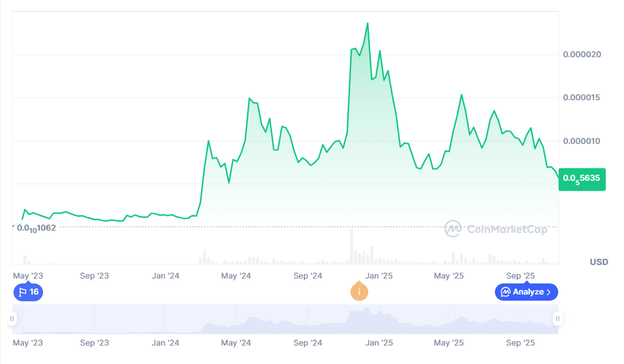Click the green price tag showing 0.0₅5635
Image resolution: width=624 pixels, height=364 pixels.
click(582, 179)
